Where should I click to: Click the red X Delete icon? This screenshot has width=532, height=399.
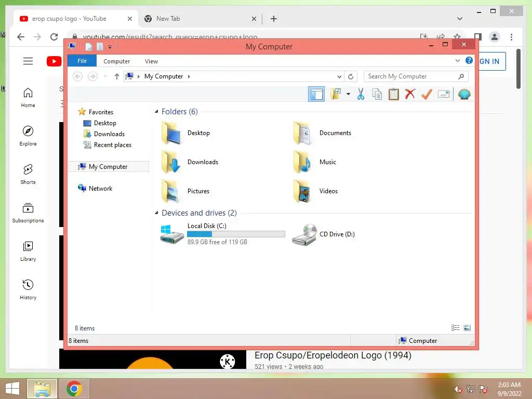pos(410,94)
